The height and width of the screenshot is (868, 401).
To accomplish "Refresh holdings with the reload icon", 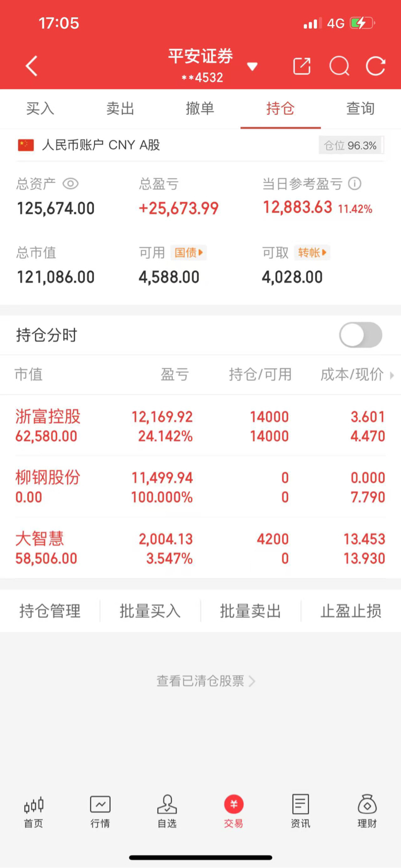I will (x=376, y=66).
